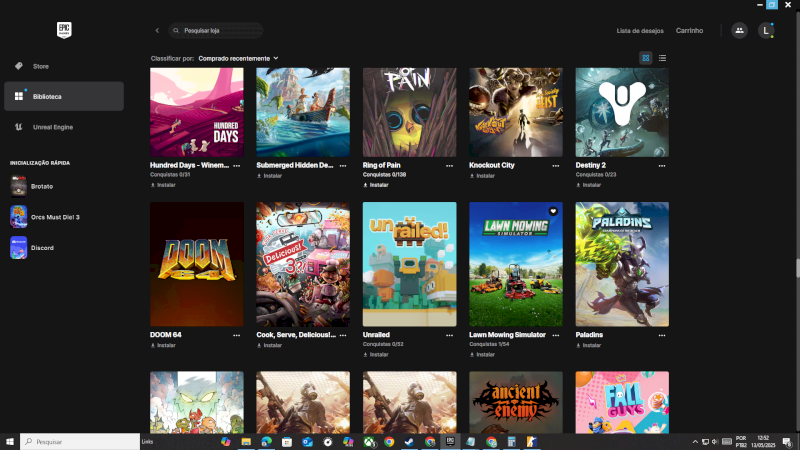
Task: Open File Explorer from the taskbar
Action: coord(246,442)
